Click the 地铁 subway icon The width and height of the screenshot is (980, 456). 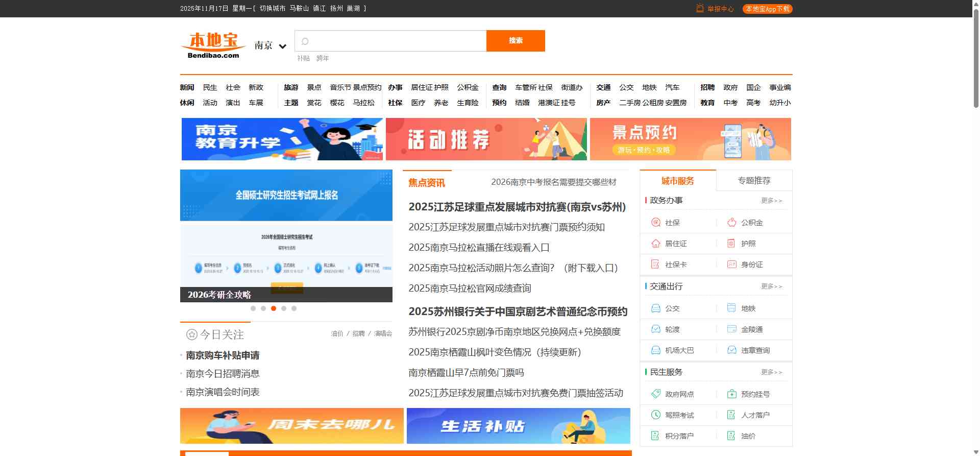(x=731, y=308)
